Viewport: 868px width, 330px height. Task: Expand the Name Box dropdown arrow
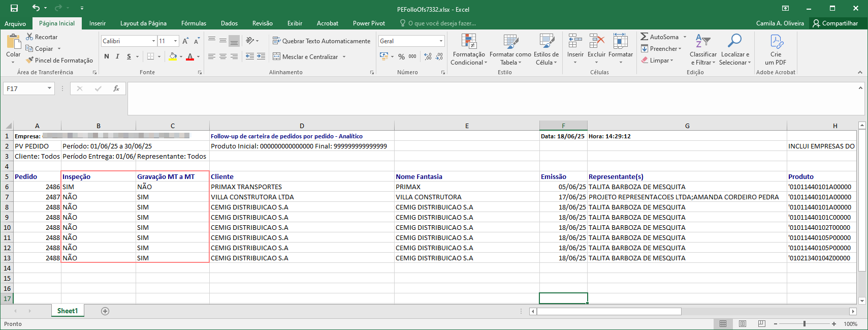coord(49,88)
